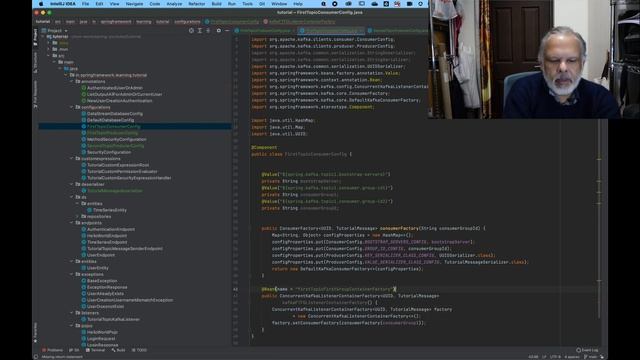
Task: Open TutorialTopicKafkaListener class
Action: [x=111, y=319]
